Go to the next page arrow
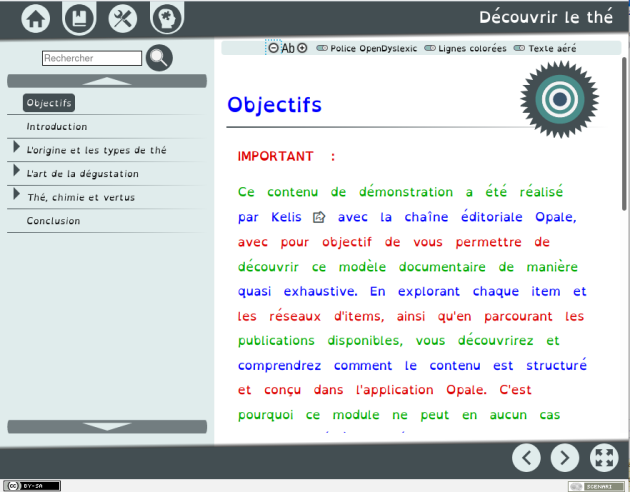Image resolution: width=630 pixels, height=492 pixels. coord(565,457)
